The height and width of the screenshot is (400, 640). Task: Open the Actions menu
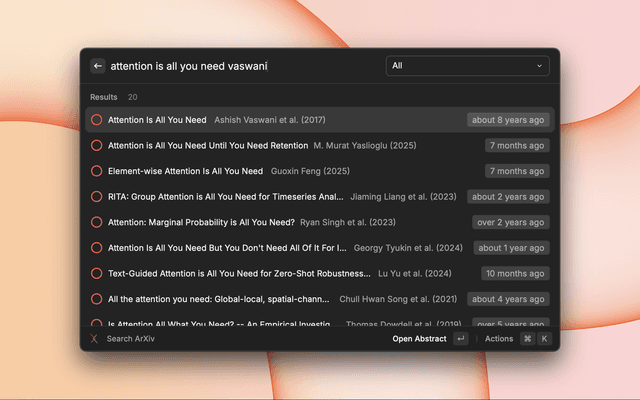[x=498, y=339]
